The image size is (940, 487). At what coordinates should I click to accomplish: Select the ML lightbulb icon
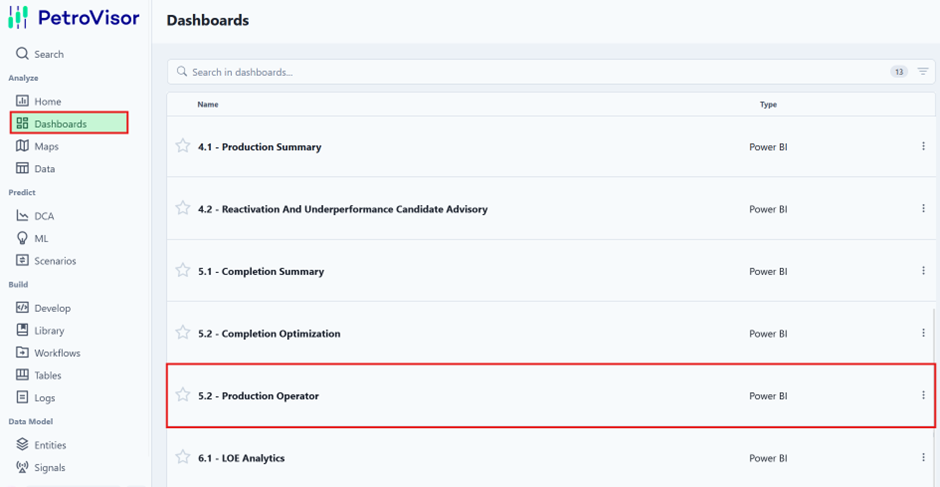coord(22,238)
